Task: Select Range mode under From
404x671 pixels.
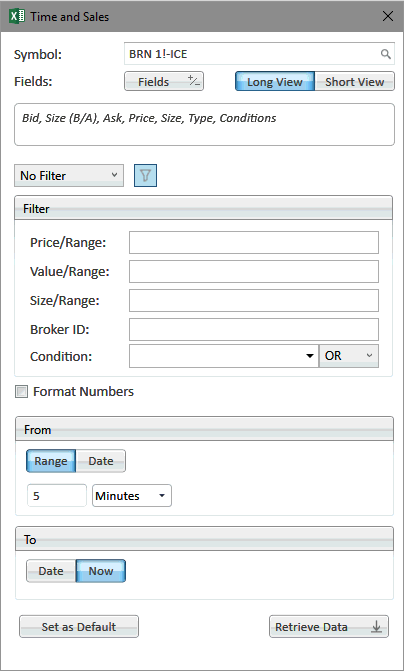Action: click(51, 461)
